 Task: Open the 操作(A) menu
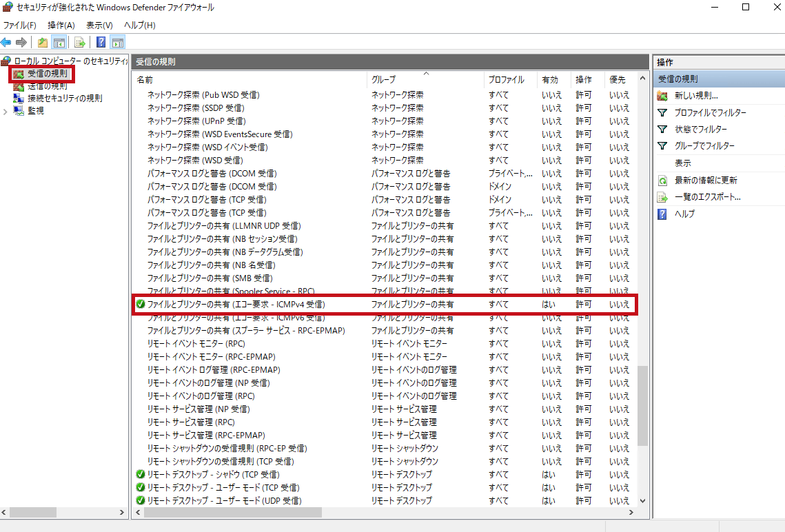(x=61, y=25)
